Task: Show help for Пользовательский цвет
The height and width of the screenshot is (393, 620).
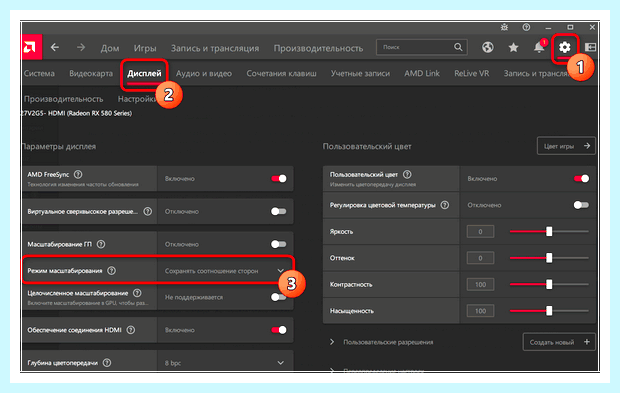Action: 407,174
